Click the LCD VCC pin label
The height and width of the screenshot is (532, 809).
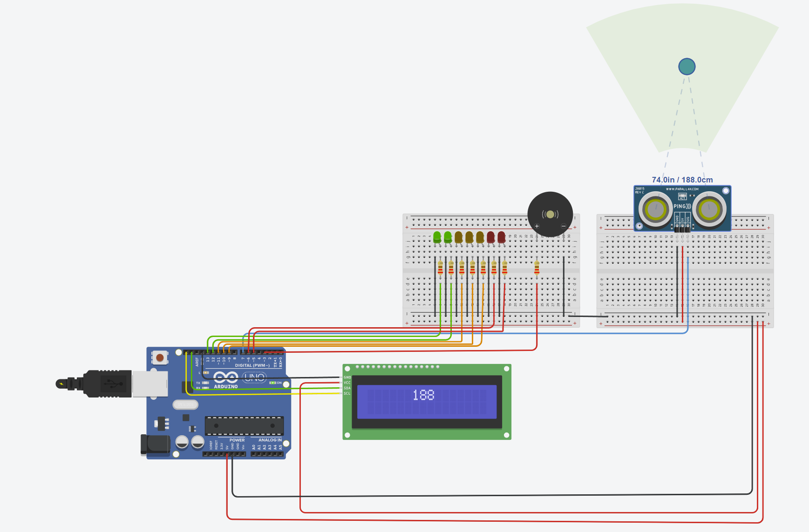point(347,383)
